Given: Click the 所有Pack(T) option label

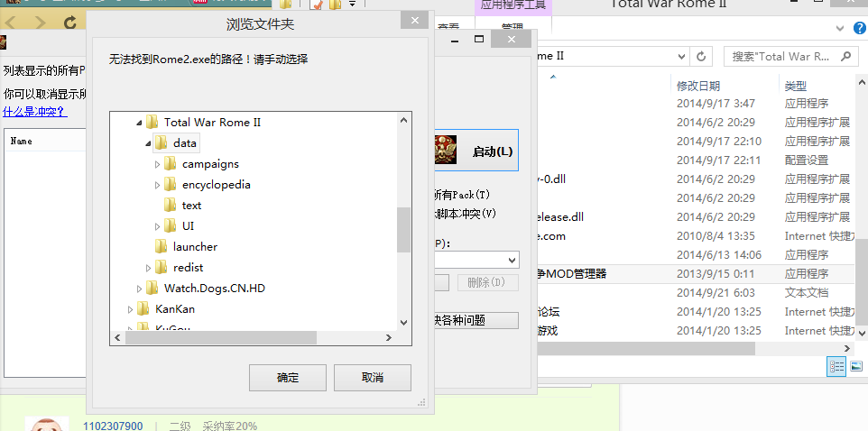Looking at the screenshot, I should tap(460, 195).
